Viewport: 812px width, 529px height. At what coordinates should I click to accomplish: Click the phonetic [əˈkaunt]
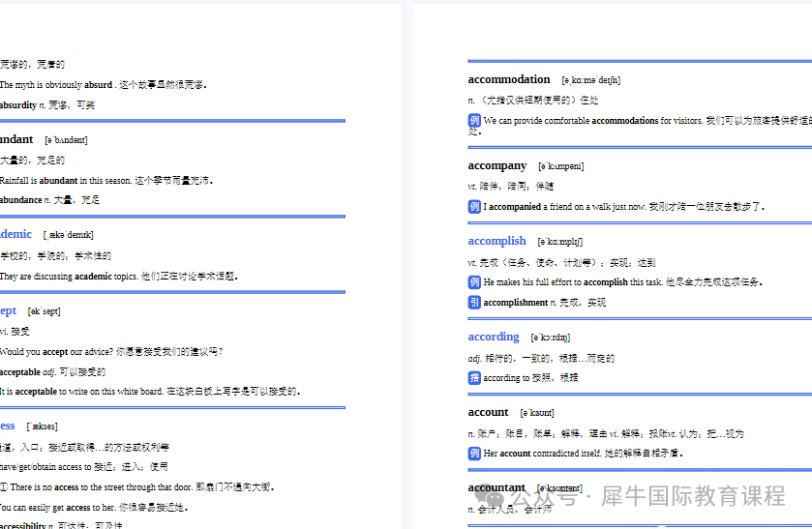(537, 413)
